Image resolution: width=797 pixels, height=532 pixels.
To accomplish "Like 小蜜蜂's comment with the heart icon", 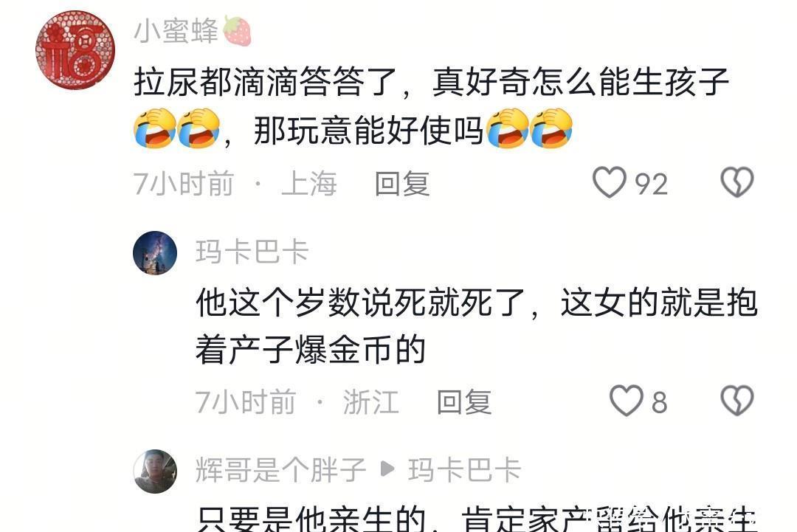I will point(609,182).
